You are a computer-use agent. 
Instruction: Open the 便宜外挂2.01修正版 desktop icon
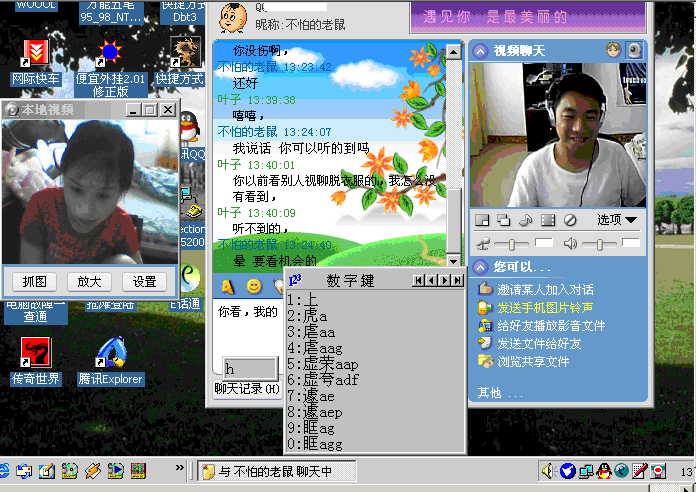(x=111, y=68)
